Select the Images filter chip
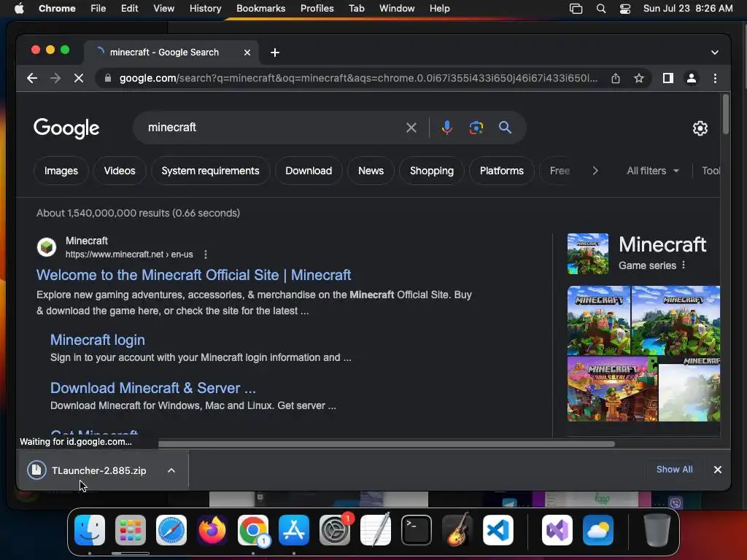The height and width of the screenshot is (560, 747). (x=61, y=171)
